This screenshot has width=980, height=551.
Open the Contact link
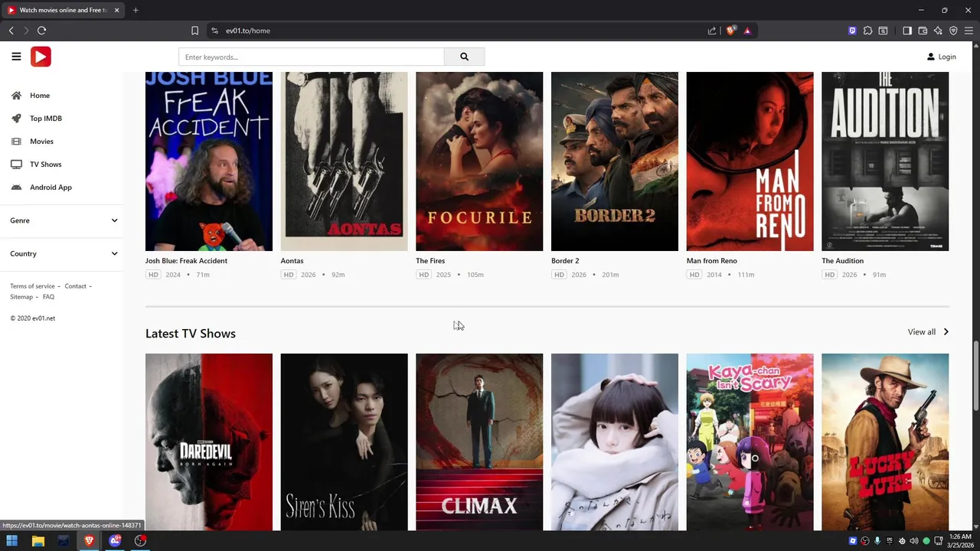(x=75, y=286)
